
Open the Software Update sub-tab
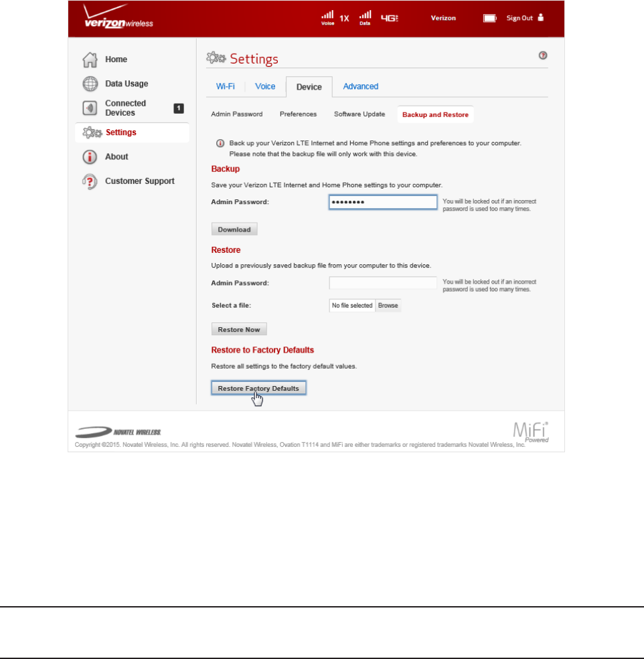pos(359,114)
